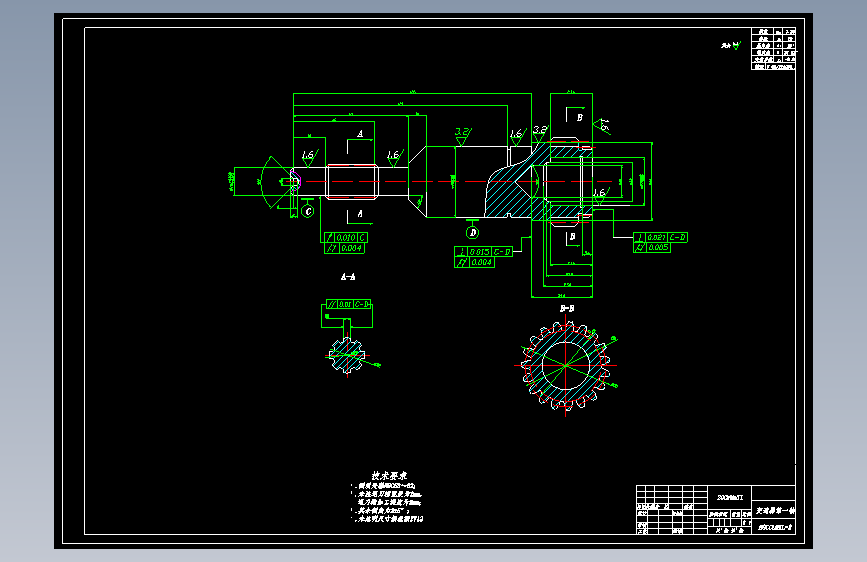This screenshot has width=867, height=562.
Task: Click the lower A section cut marker
Action: tap(359, 216)
